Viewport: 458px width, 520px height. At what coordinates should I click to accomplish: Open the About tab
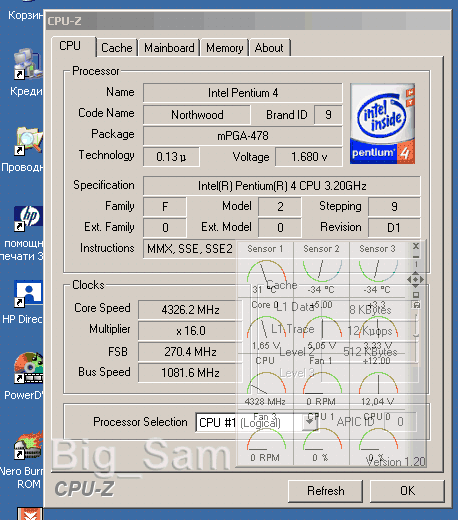[269, 48]
